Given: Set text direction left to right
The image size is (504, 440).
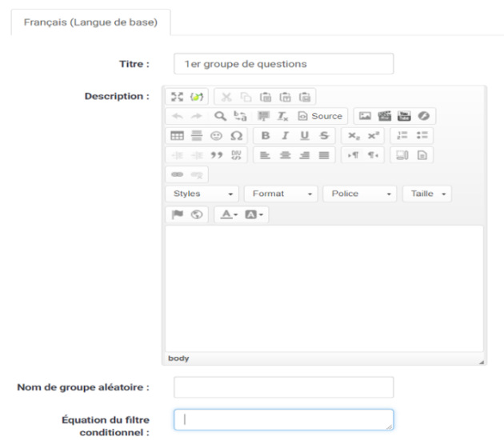Looking at the screenshot, I should pyautogui.click(x=354, y=155).
